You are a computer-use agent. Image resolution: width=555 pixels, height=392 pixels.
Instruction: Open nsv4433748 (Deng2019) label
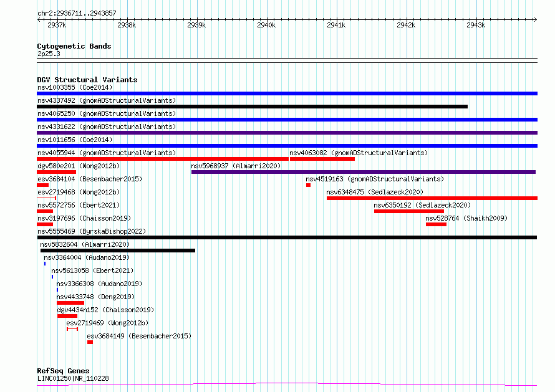[x=95, y=297]
